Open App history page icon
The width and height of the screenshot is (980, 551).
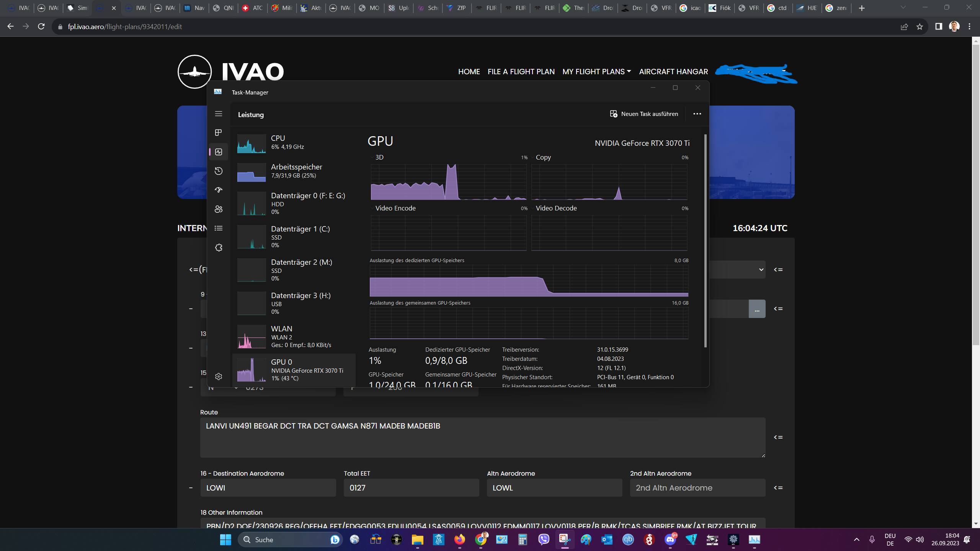pos(219,171)
